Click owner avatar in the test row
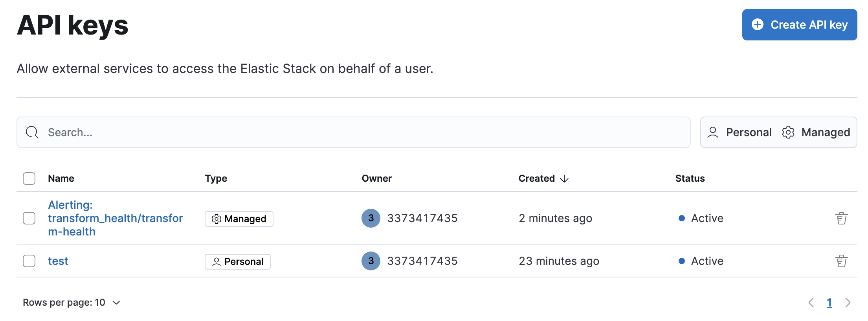Viewport: 868px width, 321px height. click(371, 261)
